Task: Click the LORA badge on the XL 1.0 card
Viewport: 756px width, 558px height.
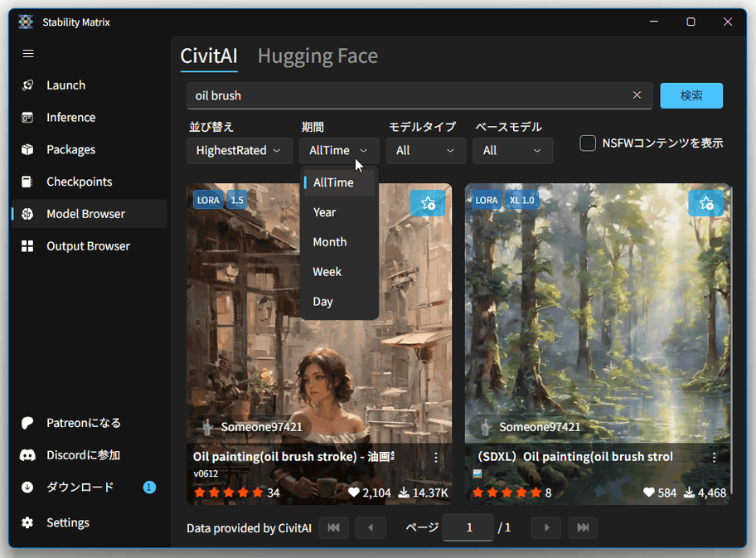Action: coord(487,200)
